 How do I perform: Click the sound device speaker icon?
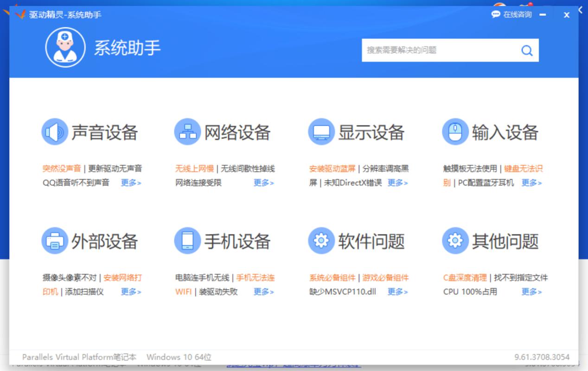[55, 132]
